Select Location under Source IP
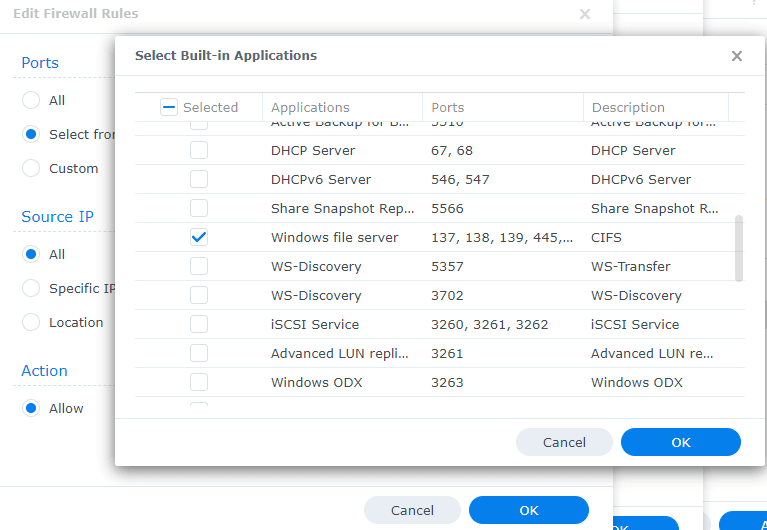 [31, 322]
